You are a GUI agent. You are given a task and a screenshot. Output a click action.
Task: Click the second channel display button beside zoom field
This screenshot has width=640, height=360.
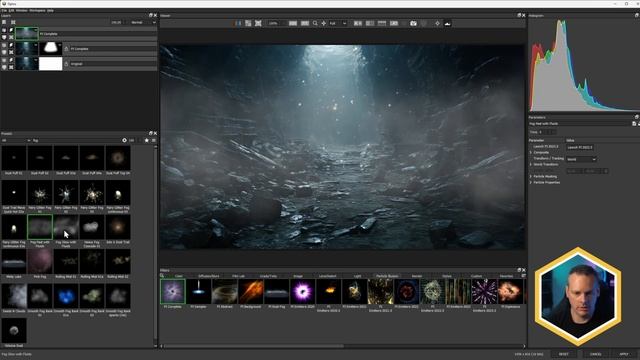tap(305, 23)
